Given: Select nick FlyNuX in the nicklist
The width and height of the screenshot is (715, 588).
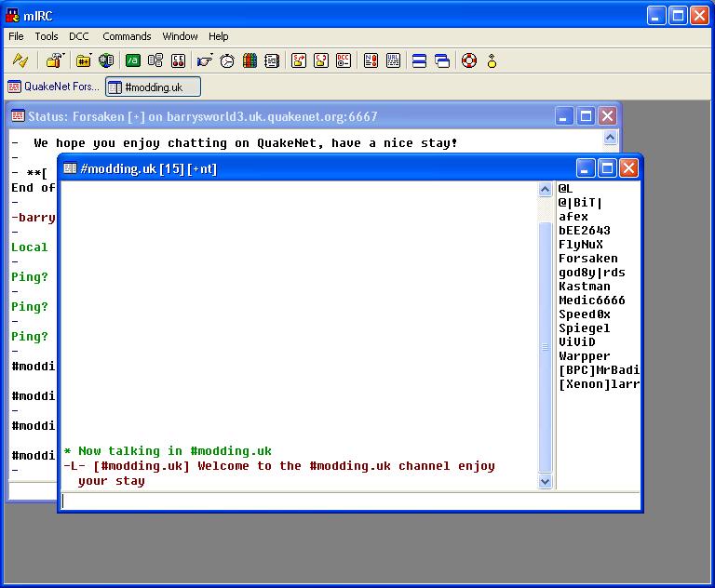Looking at the screenshot, I should (581, 245).
